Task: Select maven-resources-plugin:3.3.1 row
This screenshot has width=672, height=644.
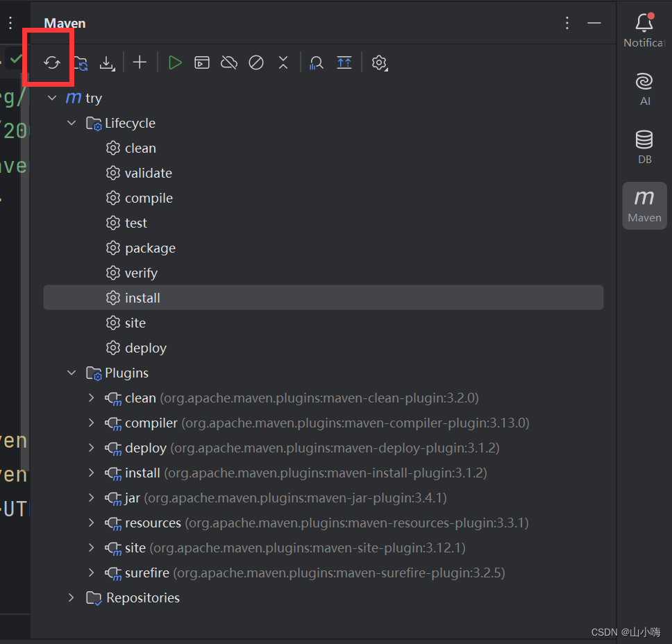Action: tap(323, 523)
